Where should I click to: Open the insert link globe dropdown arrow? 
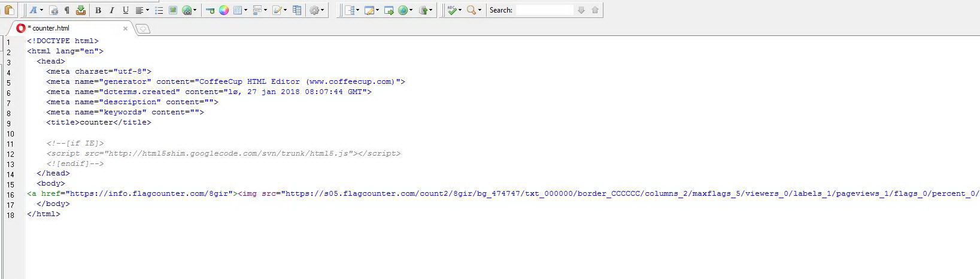[195, 10]
